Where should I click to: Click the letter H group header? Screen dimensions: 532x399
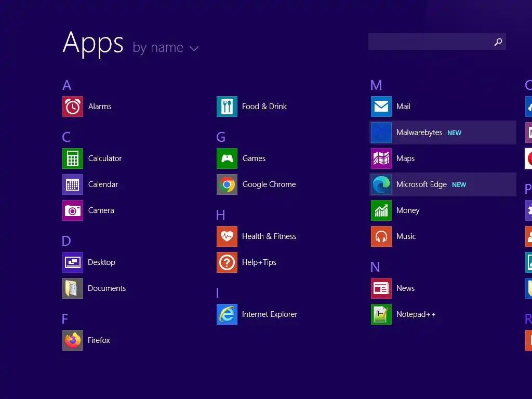[x=221, y=215]
